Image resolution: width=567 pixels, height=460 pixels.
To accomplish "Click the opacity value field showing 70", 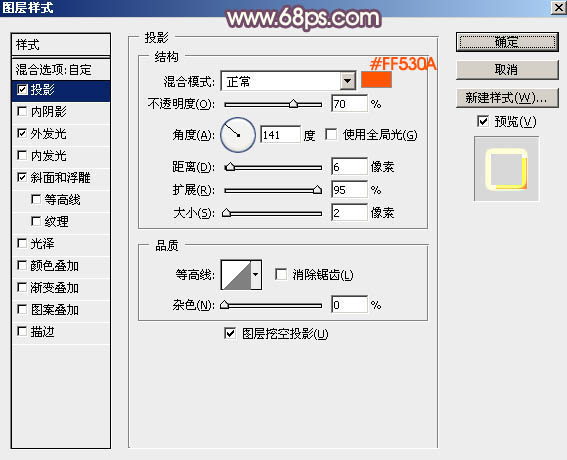I will [349, 104].
